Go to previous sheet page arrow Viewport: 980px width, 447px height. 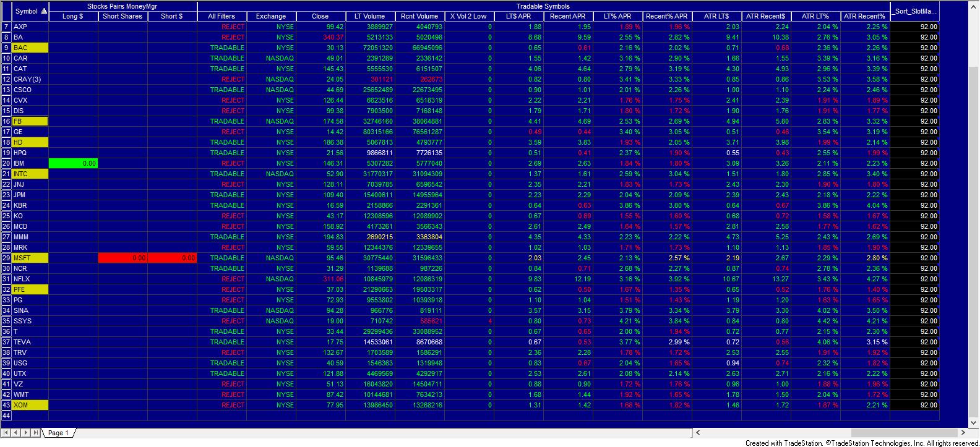tap(15, 432)
